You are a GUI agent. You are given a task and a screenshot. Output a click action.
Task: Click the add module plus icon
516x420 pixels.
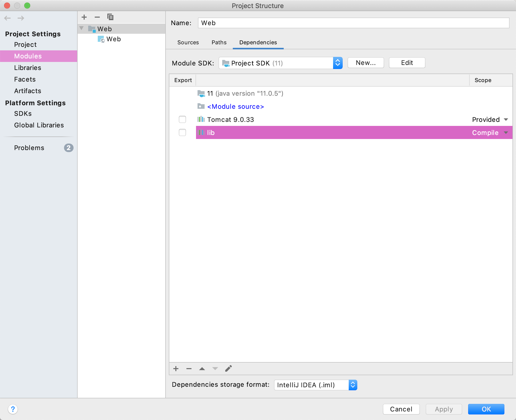[x=84, y=17]
